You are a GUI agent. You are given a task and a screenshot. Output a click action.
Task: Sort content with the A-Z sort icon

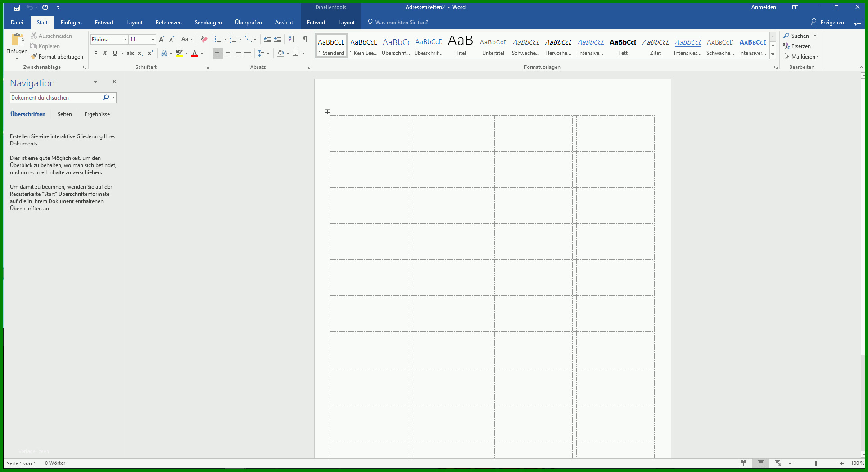(x=291, y=39)
